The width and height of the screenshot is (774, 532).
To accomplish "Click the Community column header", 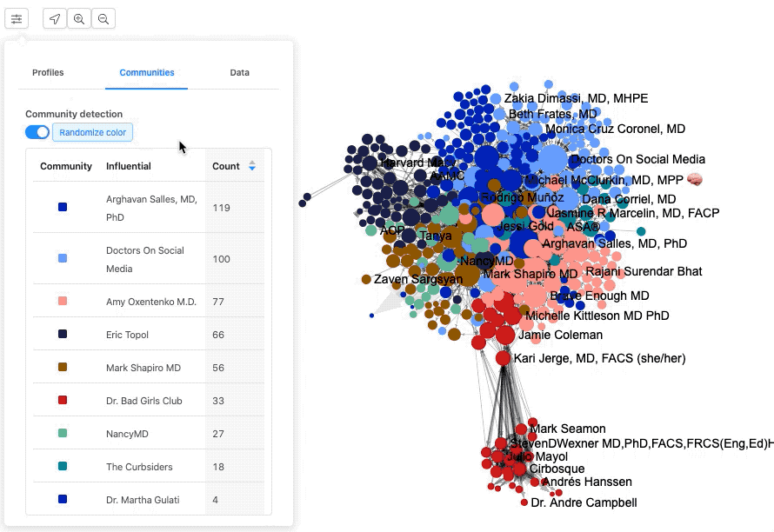I will point(66,166).
